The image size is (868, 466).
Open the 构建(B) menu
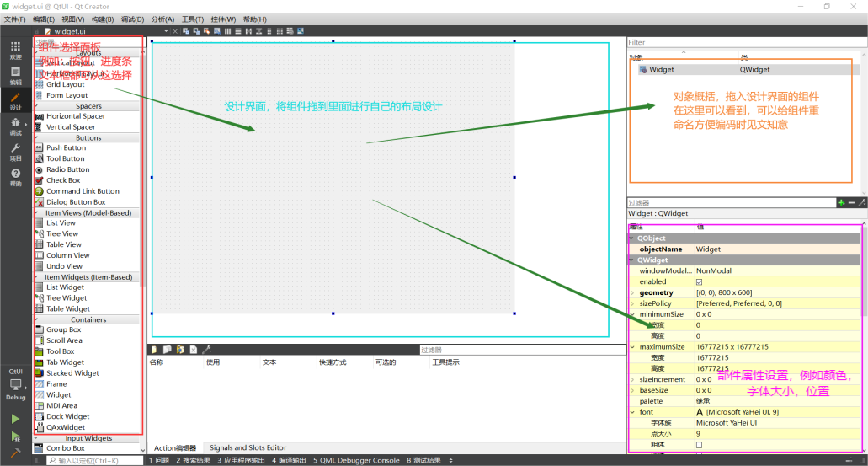point(103,19)
